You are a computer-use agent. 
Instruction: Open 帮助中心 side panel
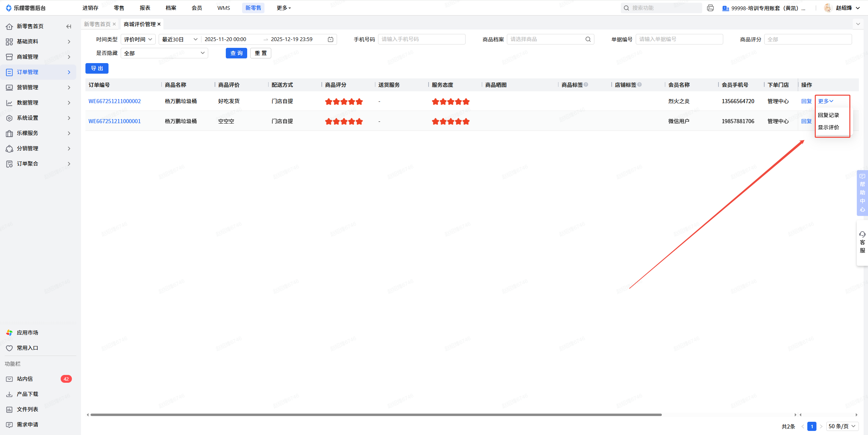pos(862,193)
